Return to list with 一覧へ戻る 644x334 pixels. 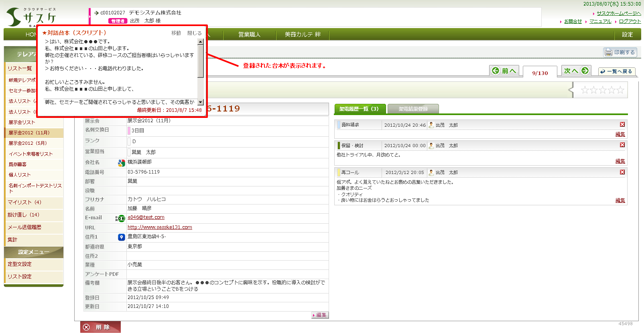617,71
